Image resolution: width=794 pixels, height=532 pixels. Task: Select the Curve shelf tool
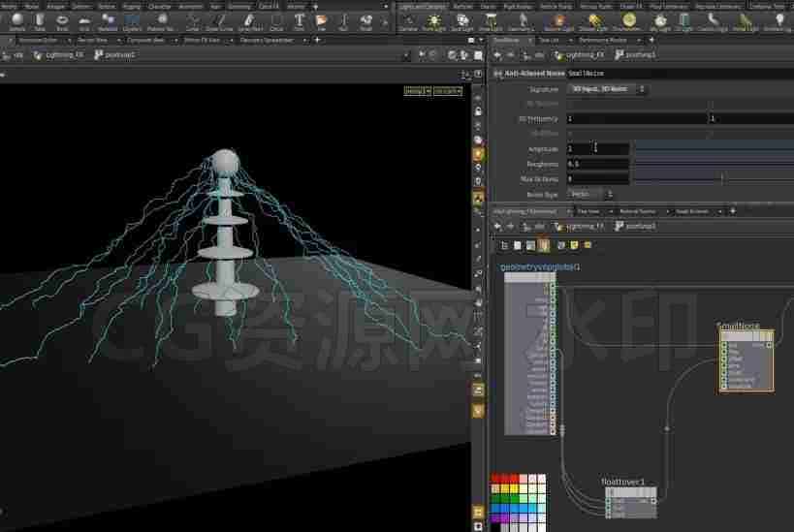[192, 21]
